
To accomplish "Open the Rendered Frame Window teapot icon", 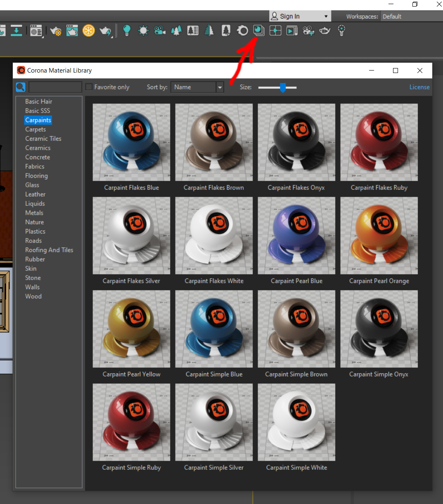I will [x=72, y=31].
